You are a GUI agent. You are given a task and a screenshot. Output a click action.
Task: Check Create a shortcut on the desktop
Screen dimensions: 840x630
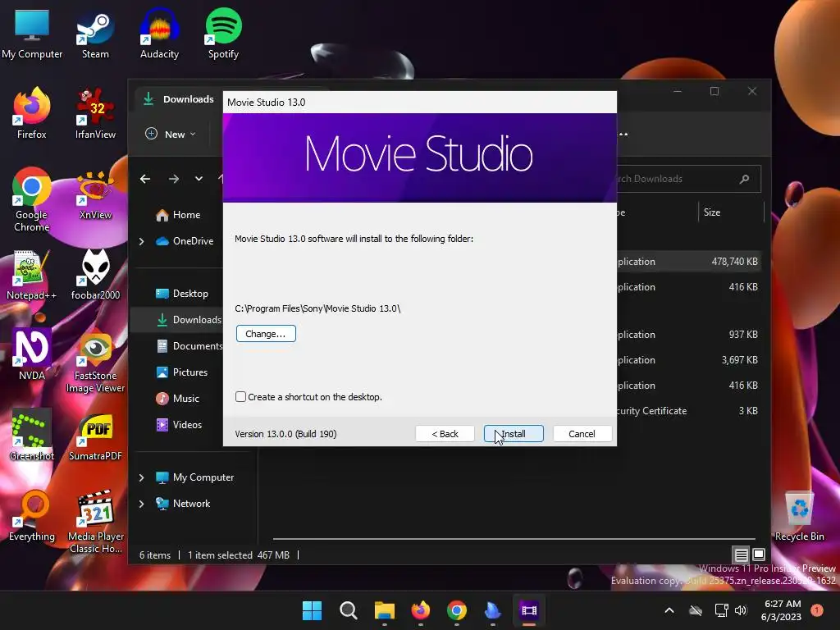point(240,397)
